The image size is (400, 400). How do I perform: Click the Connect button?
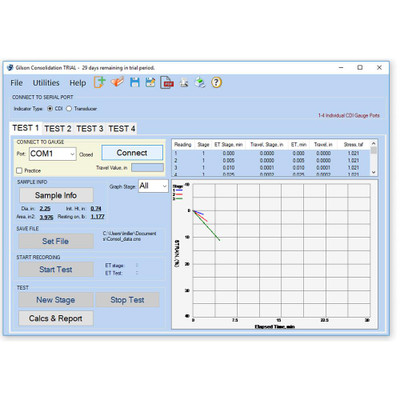[132, 153]
